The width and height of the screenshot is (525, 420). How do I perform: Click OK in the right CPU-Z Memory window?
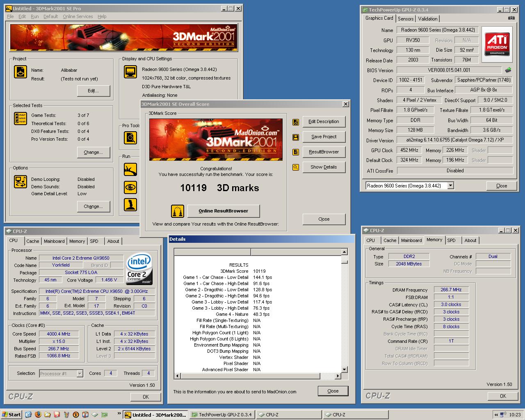click(503, 396)
